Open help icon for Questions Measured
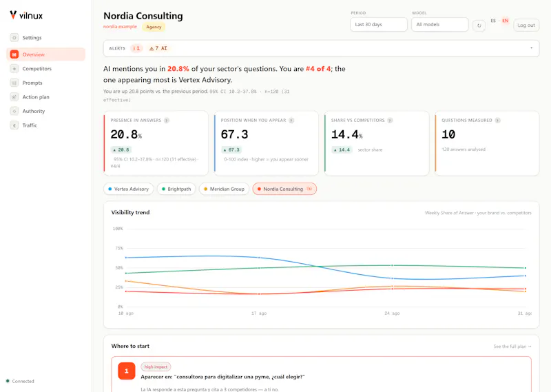The width and height of the screenshot is (551, 392). coord(497,121)
